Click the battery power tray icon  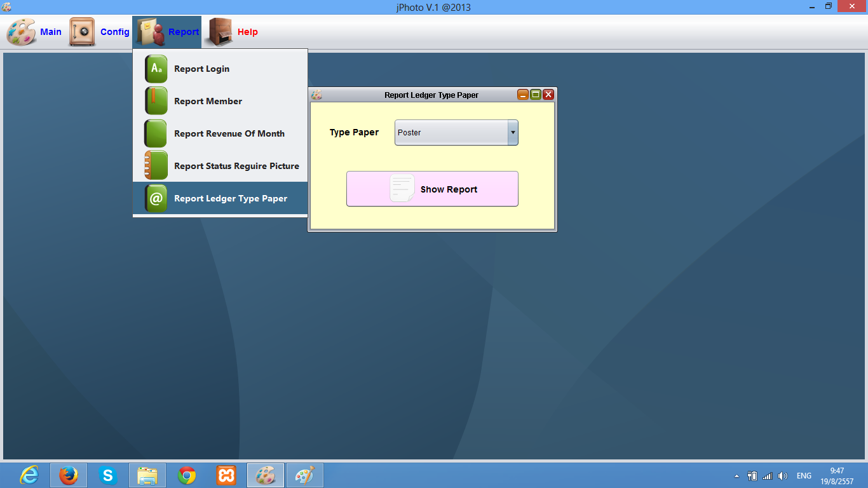[x=752, y=475]
